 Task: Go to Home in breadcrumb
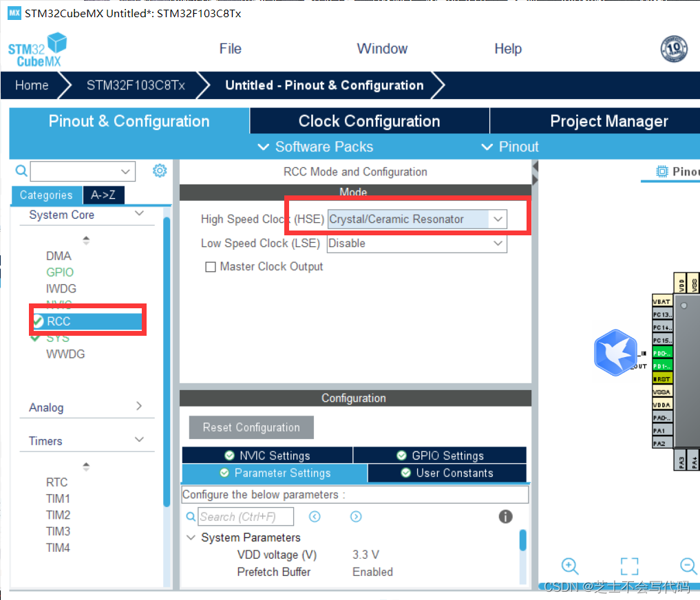(32, 85)
